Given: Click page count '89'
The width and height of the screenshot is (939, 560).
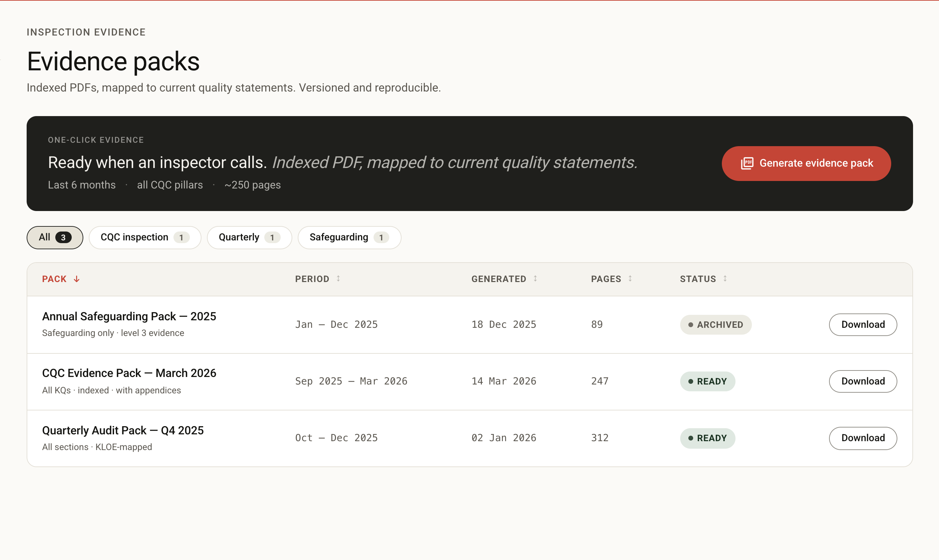Looking at the screenshot, I should point(597,324).
